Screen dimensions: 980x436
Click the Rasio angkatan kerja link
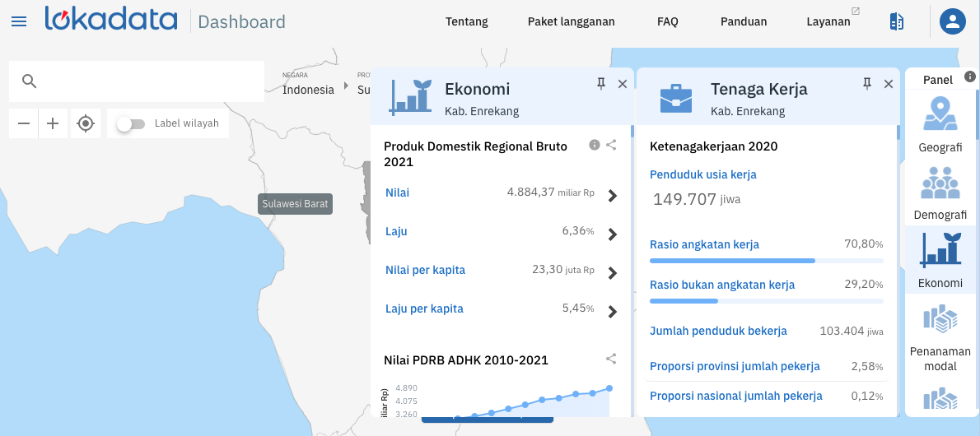pos(704,244)
